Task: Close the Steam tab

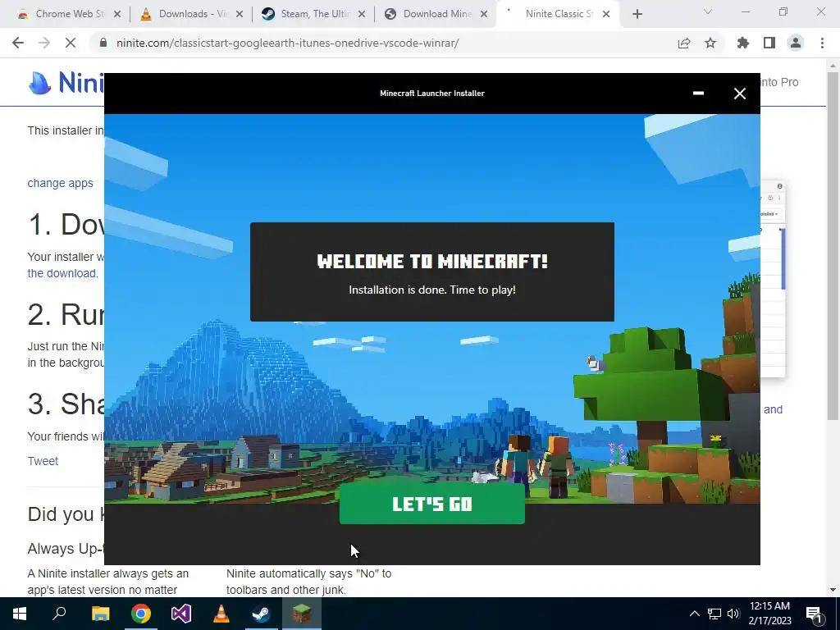Action: [362, 15]
